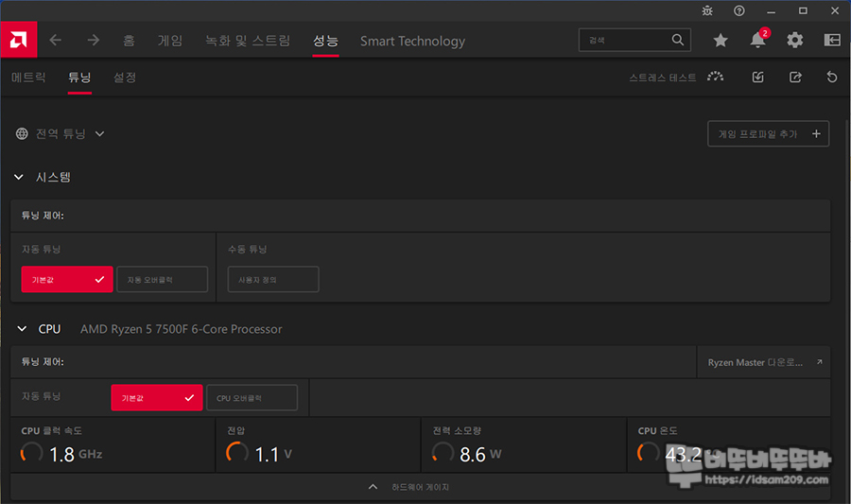The width and height of the screenshot is (851, 504).
Task: Open the 녹화 및 스트리밍 tab
Action: coord(248,41)
